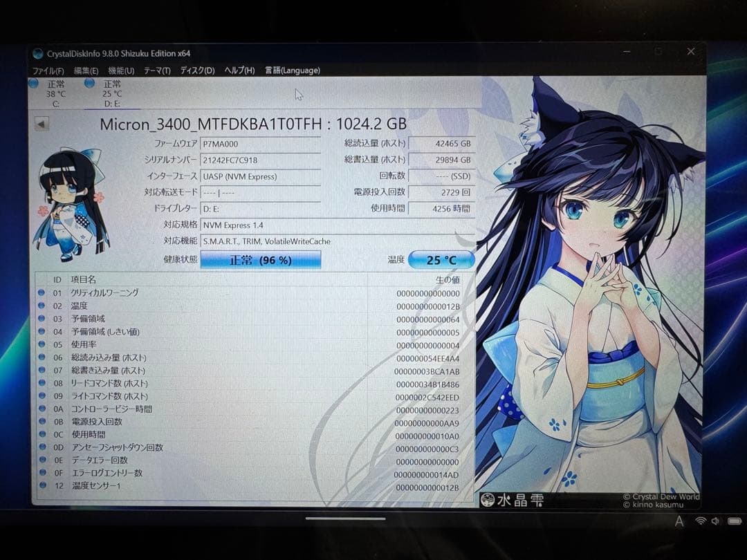Click the firmware field P7MA000
Viewport: 747px width, 560px height.
point(261,144)
